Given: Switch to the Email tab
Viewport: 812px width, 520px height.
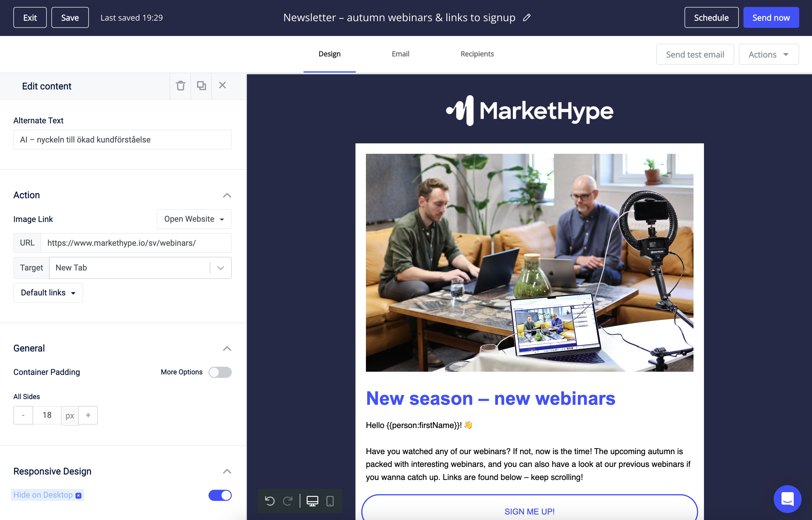Looking at the screenshot, I should [x=400, y=54].
